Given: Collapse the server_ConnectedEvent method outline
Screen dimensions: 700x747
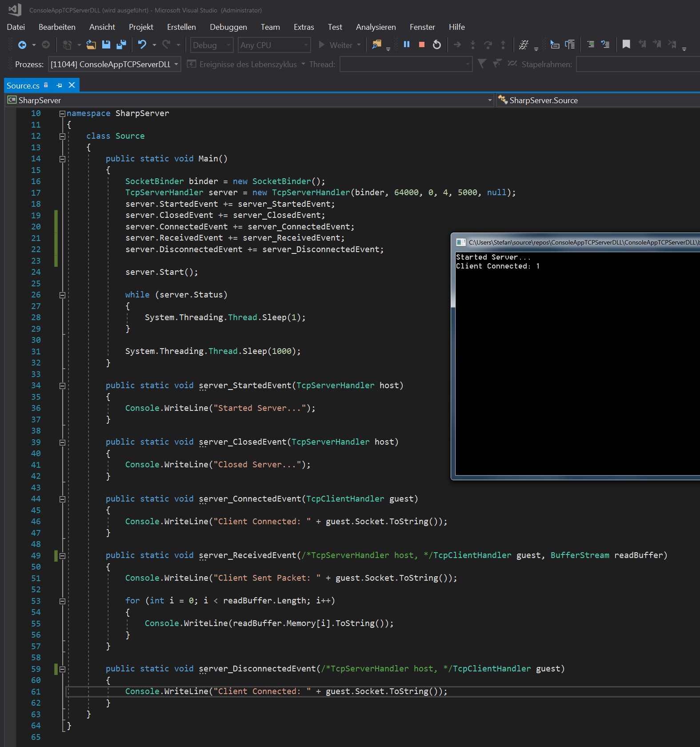Looking at the screenshot, I should (62, 499).
